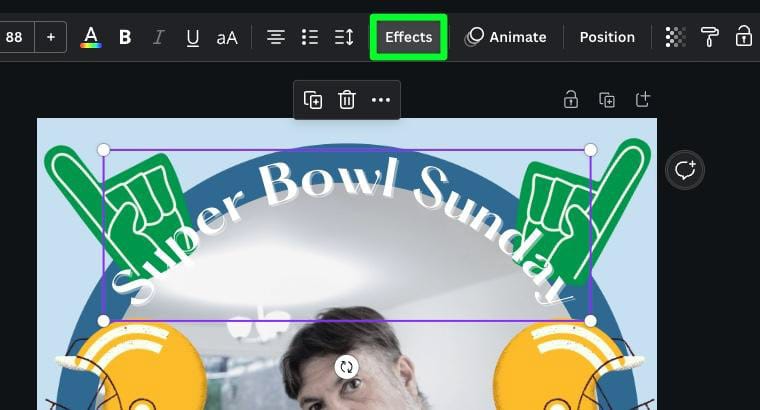Open the Effects panel
Screen dimensions: 760x410
point(408,37)
